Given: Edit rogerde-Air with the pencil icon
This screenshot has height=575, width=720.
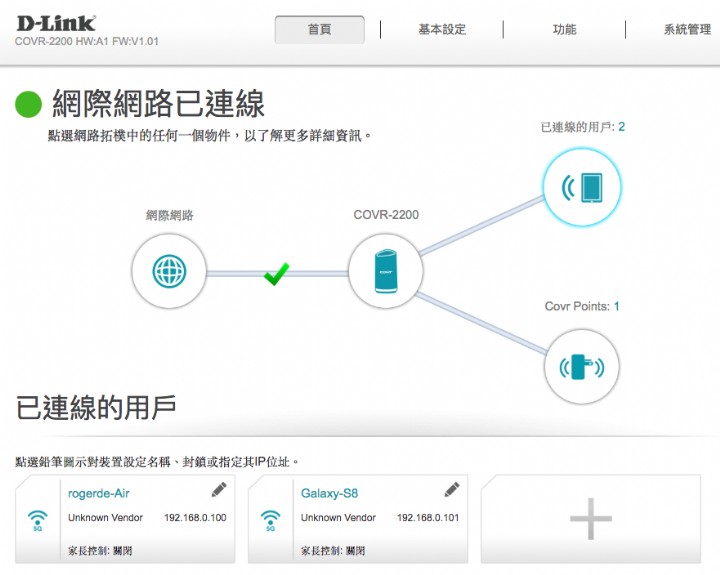Looking at the screenshot, I should click(x=219, y=490).
